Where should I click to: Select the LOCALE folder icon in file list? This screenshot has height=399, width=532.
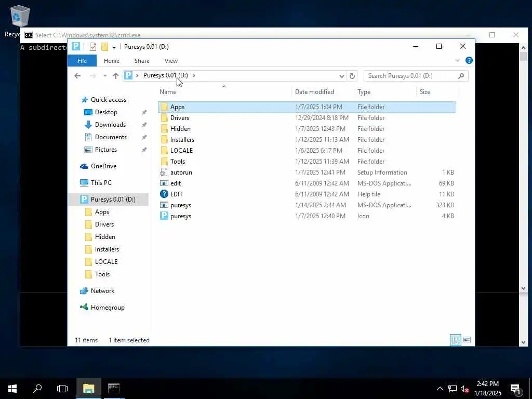[164, 150]
